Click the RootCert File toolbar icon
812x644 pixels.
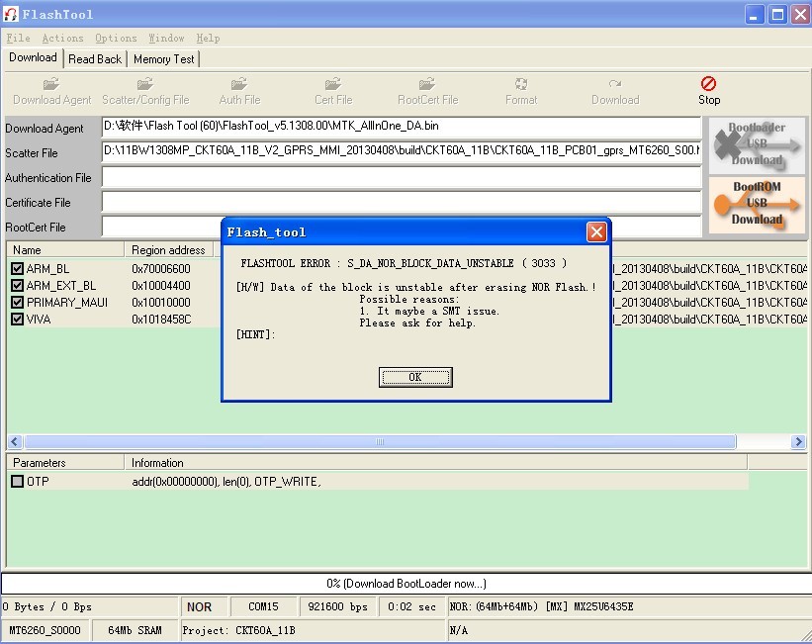coord(427,84)
